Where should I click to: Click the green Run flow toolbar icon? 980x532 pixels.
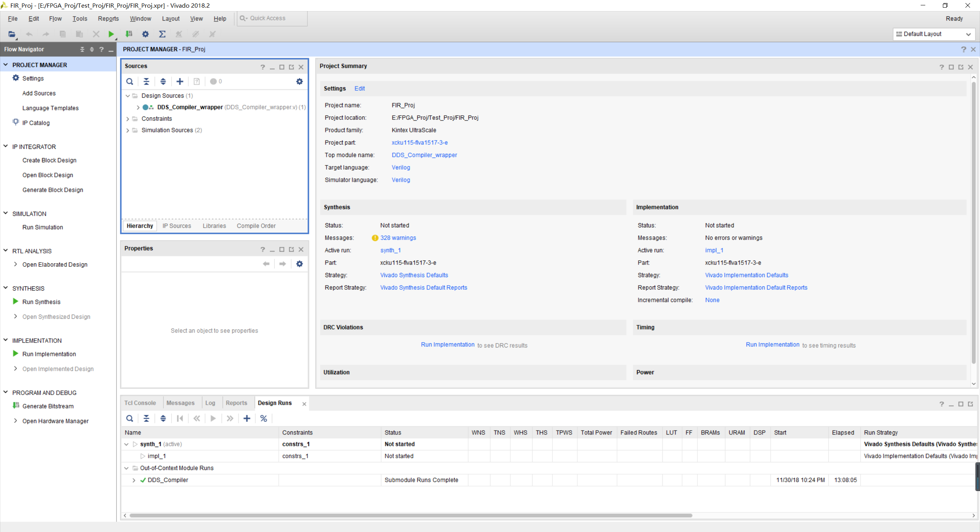pos(111,34)
